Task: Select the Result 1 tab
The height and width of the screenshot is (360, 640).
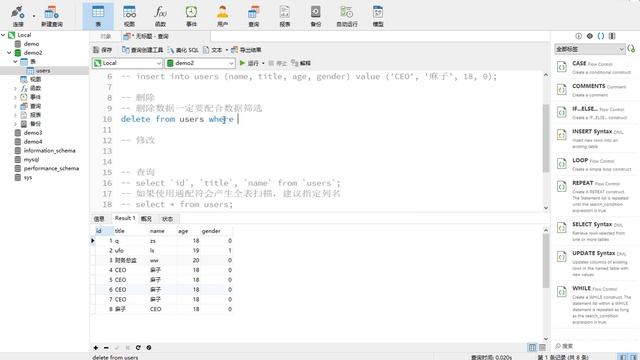Action: click(x=124, y=218)
